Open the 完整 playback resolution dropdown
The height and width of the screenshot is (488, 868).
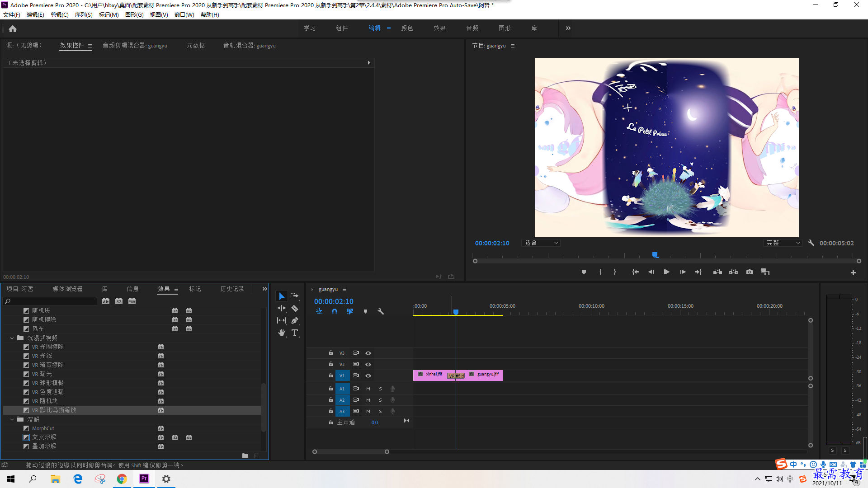[783, 243]
